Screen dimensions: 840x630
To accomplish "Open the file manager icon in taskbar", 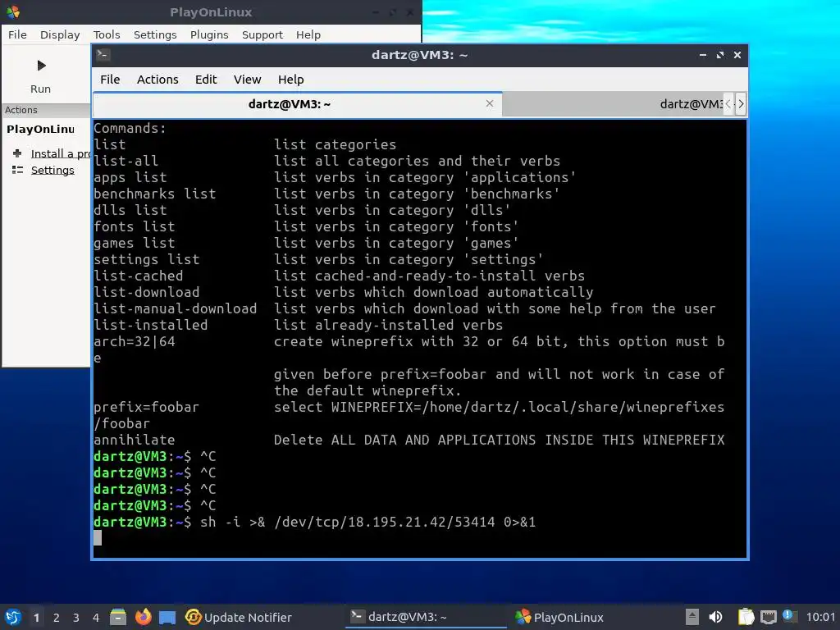I will click(x=118, y=617).
